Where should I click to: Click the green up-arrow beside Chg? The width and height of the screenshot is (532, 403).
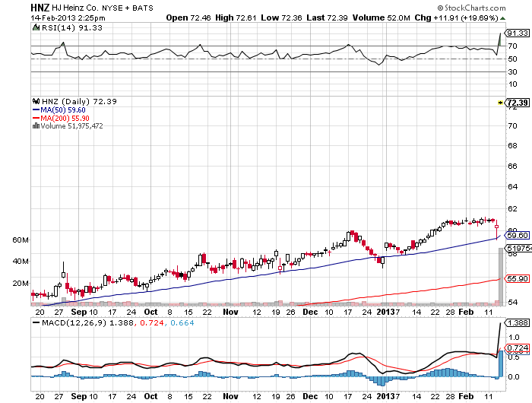pyautogui.click(x=502, y=18)
